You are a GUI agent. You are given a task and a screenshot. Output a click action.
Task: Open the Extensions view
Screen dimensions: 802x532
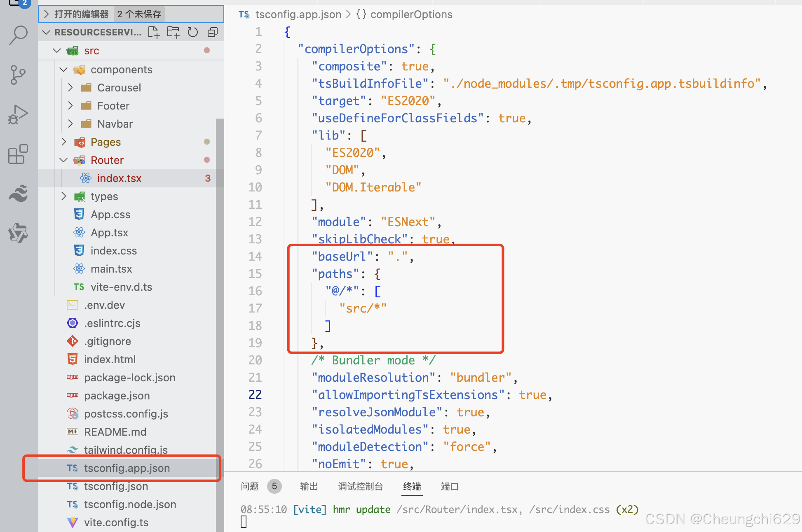(18, 154)
